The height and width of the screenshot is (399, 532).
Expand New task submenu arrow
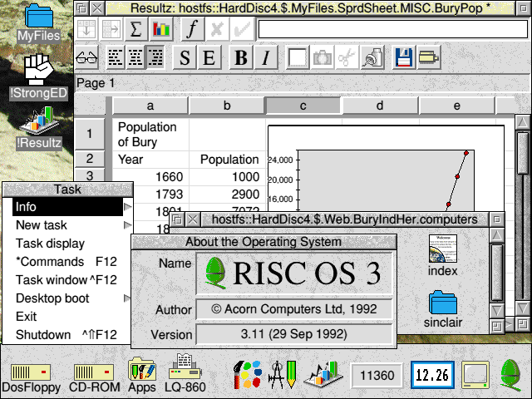click(127, 225)
